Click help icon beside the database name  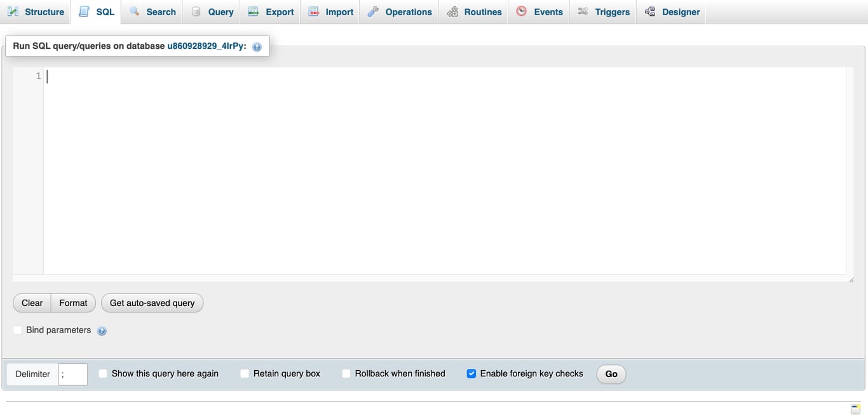[x=256, y=46]
